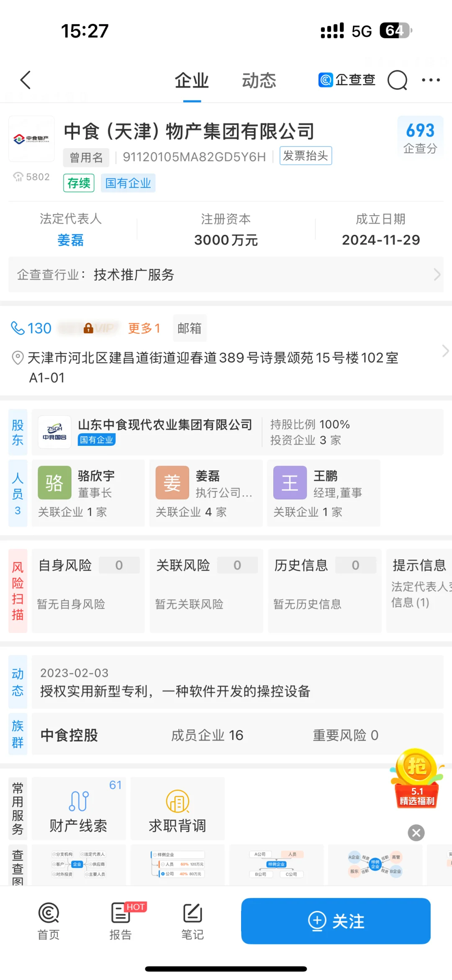
Task: Tap the ZSGH shareholder logo
Action: tap(55, 432)
